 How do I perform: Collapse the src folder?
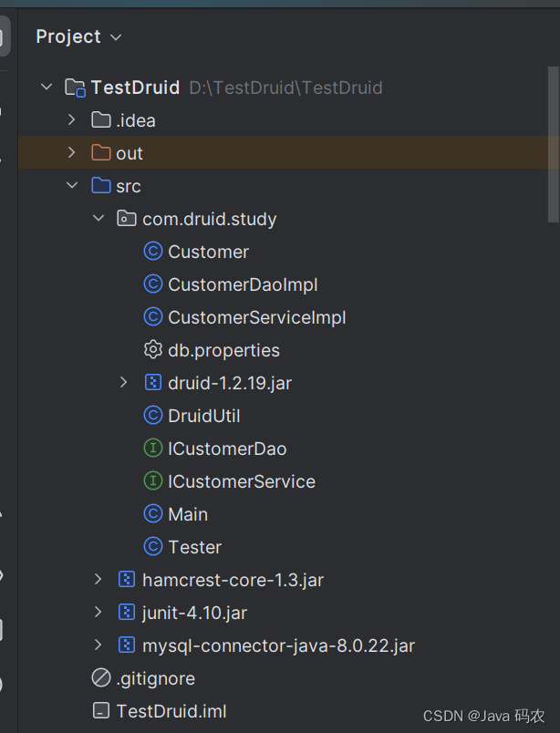point(72,185)
